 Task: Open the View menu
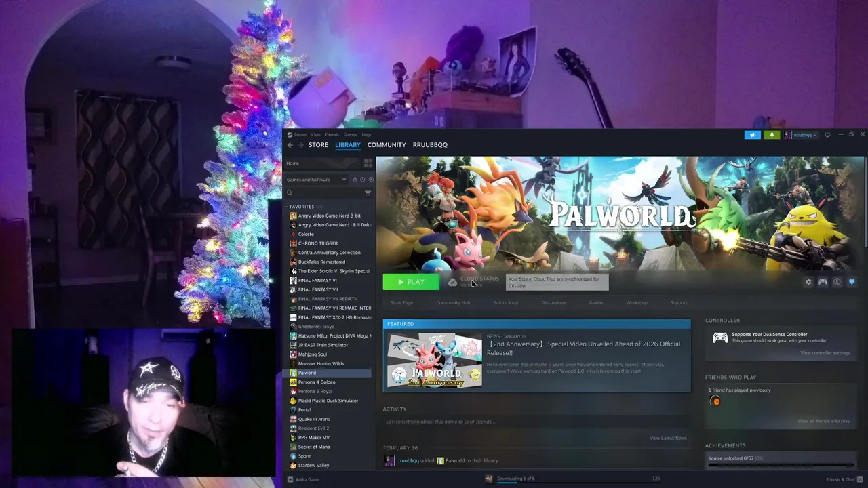coord(315,135)
